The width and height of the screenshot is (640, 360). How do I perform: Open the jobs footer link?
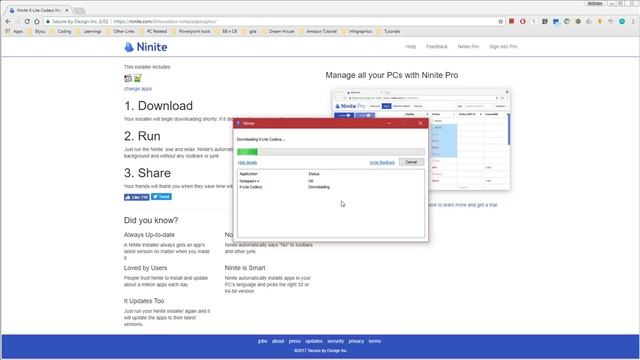[x=262, y=341]
